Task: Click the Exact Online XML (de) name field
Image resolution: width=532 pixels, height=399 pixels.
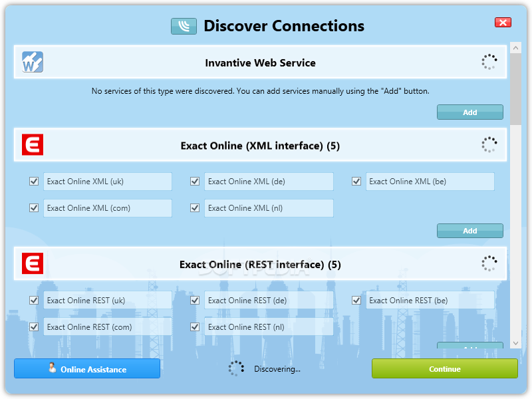Action: [x=269, y=182]
